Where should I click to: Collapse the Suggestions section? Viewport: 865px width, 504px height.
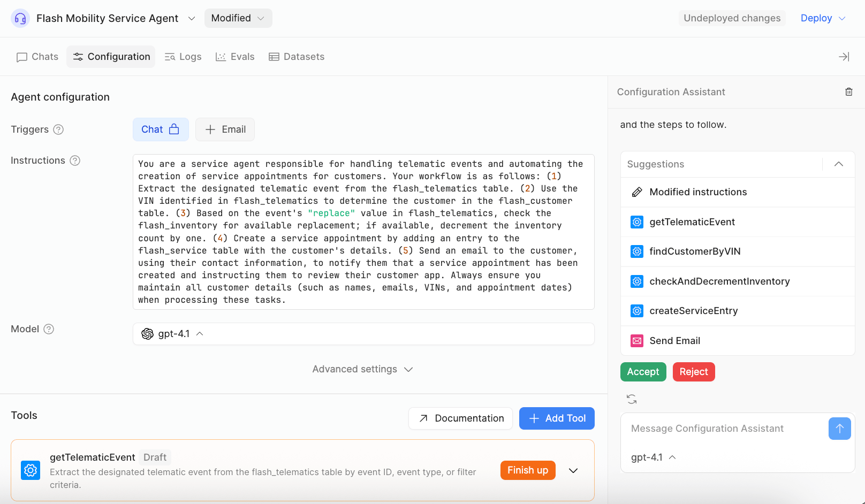point(838,164)
